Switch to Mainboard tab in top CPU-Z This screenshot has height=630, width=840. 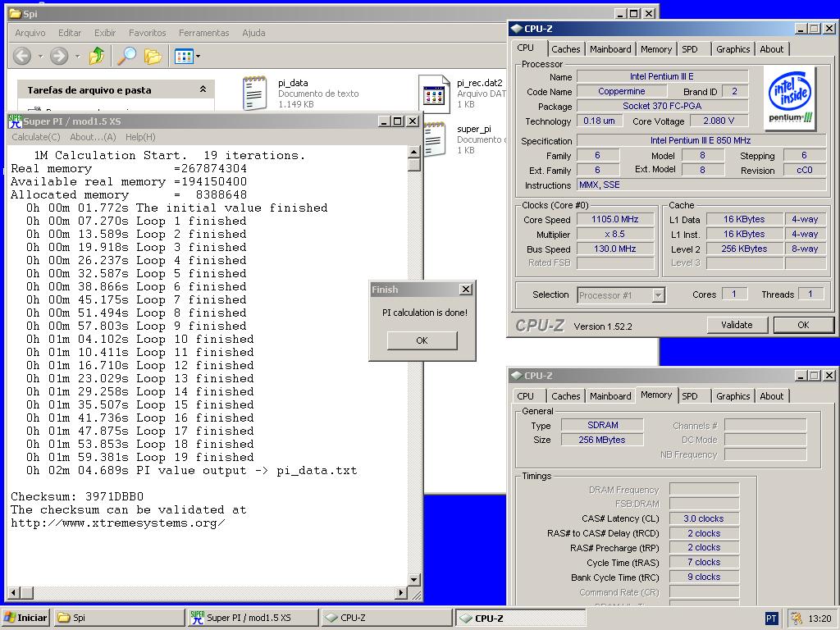pos(610,49)
